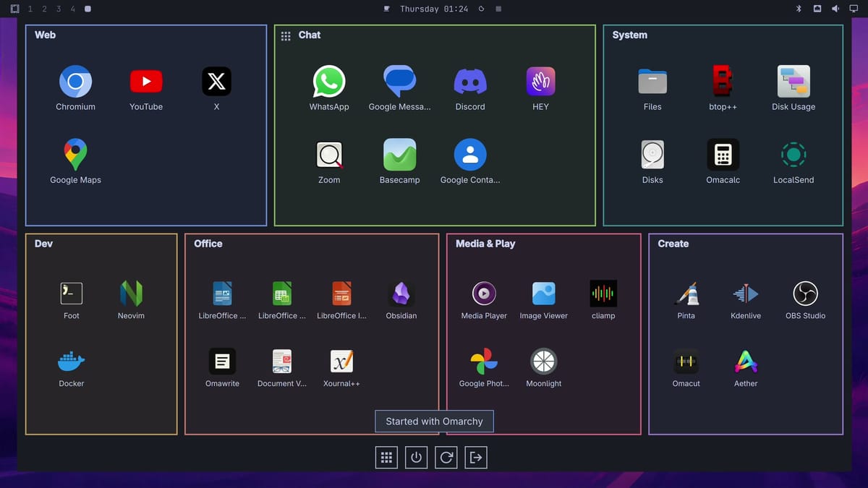
Task: Click the Omarchy menu icon in top-left
Action: click(14, 9)
